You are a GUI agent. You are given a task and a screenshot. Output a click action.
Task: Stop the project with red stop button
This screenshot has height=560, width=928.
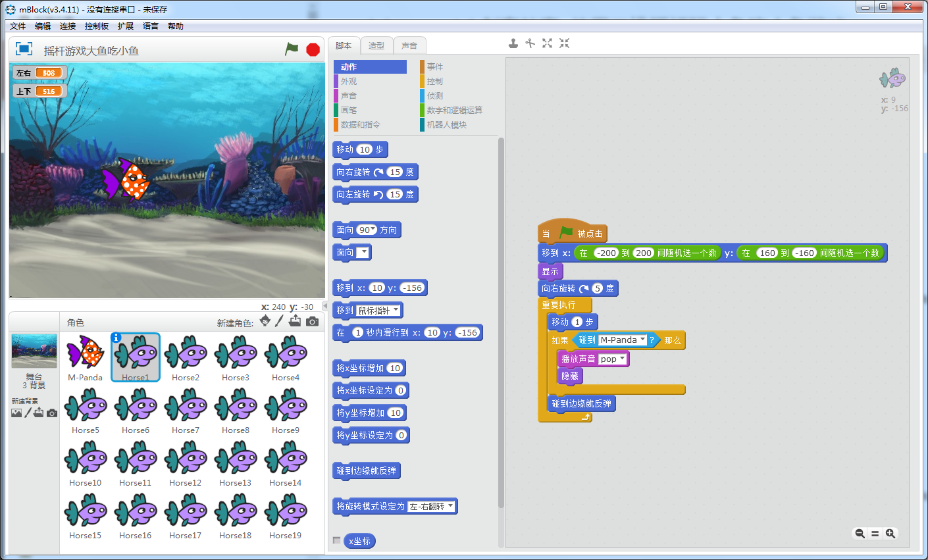[x=313, y=49]
